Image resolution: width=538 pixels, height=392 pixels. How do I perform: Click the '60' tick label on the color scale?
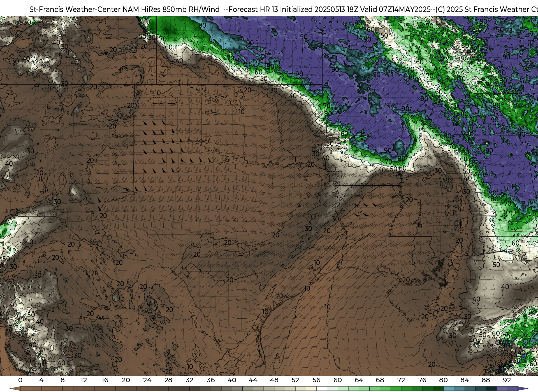click(x=338, y=380)
